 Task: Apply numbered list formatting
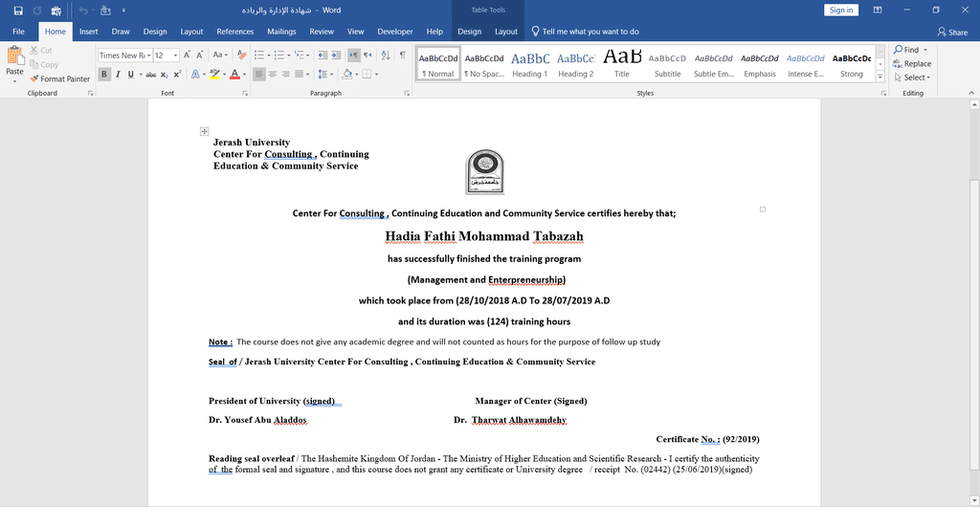[x=278, y=55]
